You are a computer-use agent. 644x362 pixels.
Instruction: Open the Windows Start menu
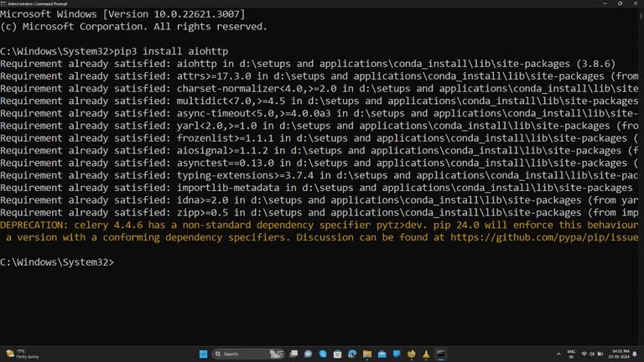[x=203, y=354]
